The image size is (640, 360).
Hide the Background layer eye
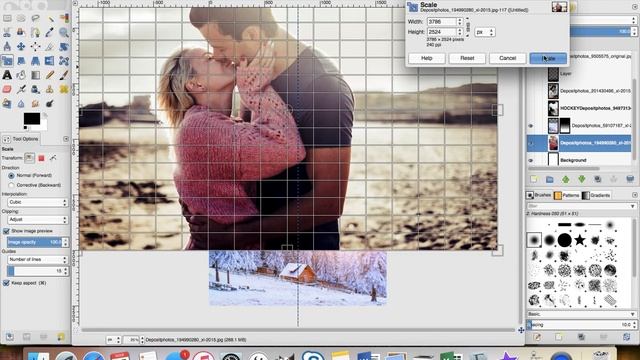coord(531,160)
